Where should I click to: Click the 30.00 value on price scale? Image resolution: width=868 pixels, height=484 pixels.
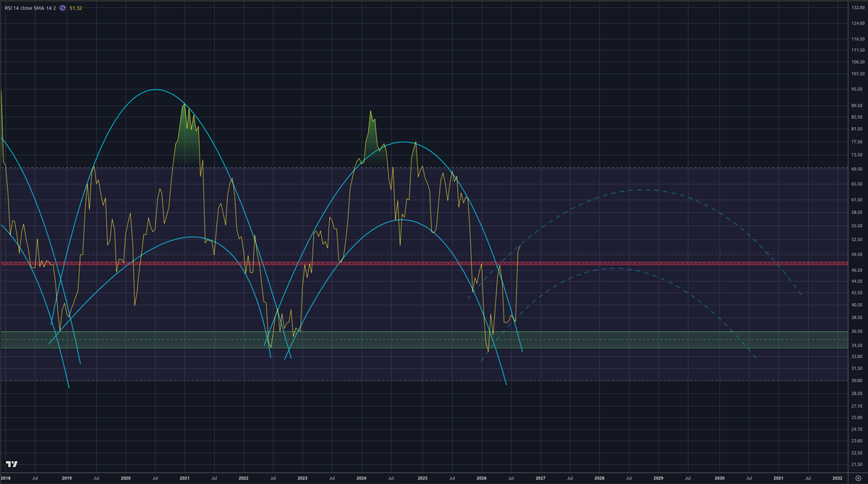858,380
